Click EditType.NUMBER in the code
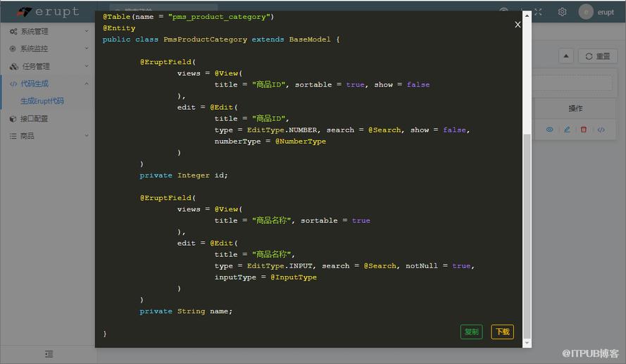The height and width of the screenshot is (364, 626). (x=282, y=130)
